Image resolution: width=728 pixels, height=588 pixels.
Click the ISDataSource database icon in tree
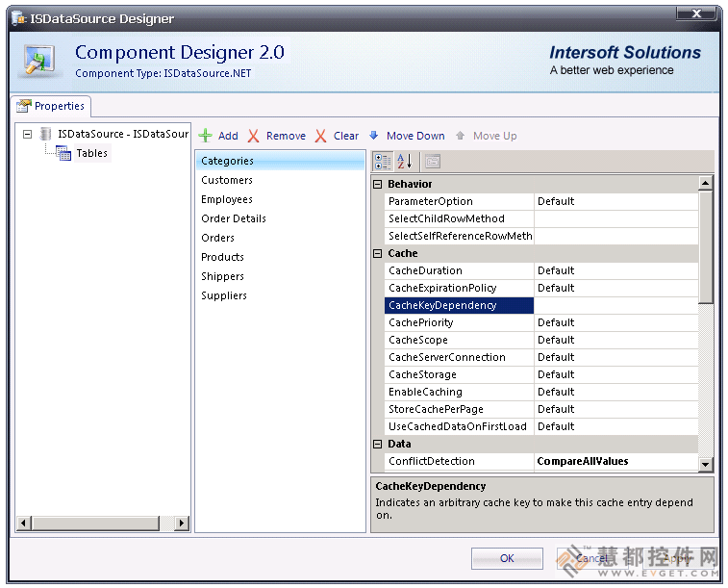coord(45,134)
